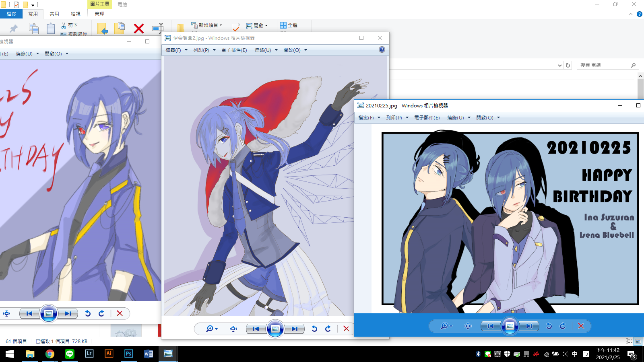Viewport: 644px width, 362px height.
Task: Rotate counterclockwise in 伊奈賀図2.jpg viewer
Action: (x=314, y=329)
